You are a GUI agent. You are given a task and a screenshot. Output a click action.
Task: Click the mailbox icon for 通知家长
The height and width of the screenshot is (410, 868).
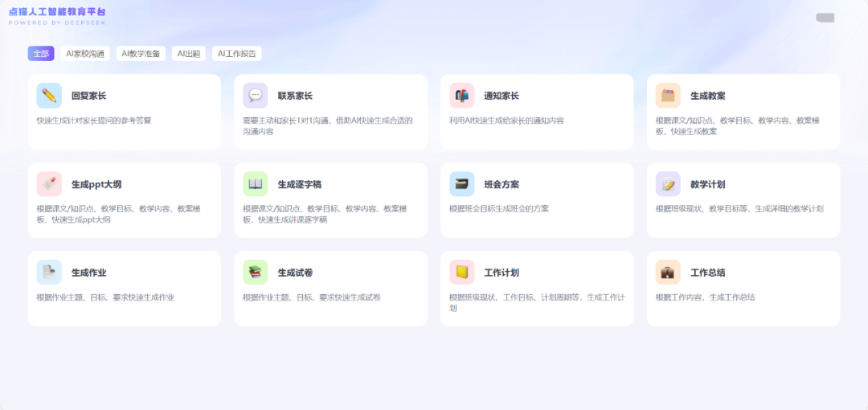tap(461, 96)
